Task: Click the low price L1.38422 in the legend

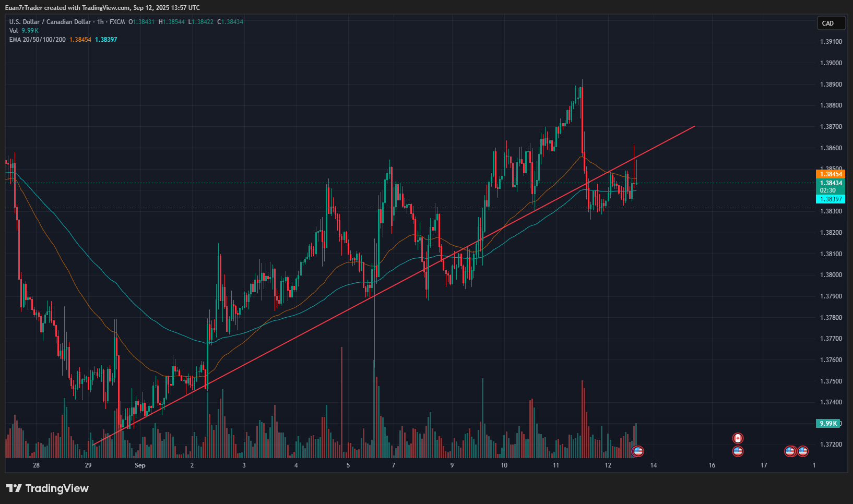Action: pyautogui.click(x=201, y=22)
